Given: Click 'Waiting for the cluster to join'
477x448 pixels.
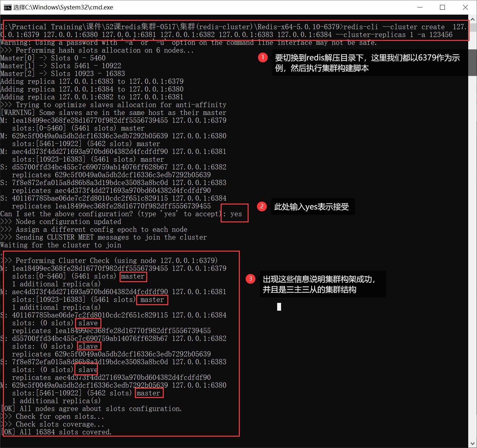Looking at the screenshot, I should click(61, 245).
